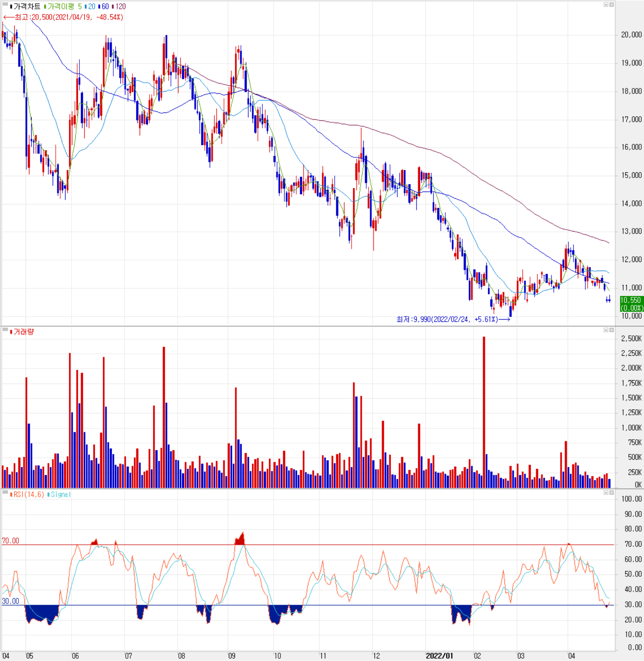Click the gray handle beside 가격차트 label
Viewport: 644px width, 661px height.
pyautogui.click(x=5, y=5)
